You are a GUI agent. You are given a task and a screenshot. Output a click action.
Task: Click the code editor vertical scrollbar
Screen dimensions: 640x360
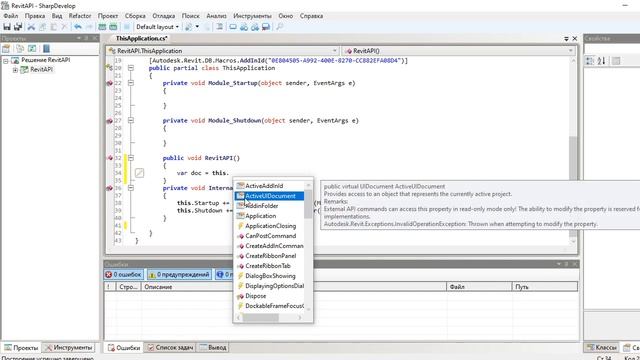pos(573,151)
